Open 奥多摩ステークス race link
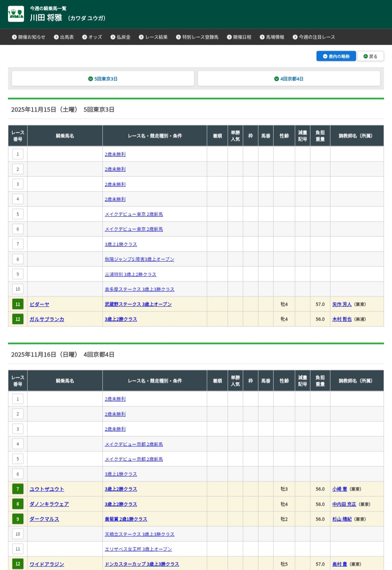 pos(140,289)
